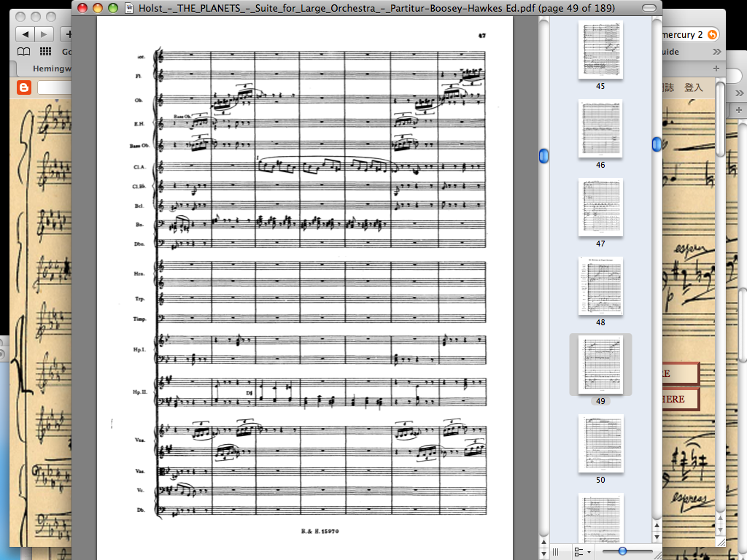The height and width of the screenshot is (560, 747).
Task: Click the orange Blogger icon in Safari page
Action: pos(24,87)
